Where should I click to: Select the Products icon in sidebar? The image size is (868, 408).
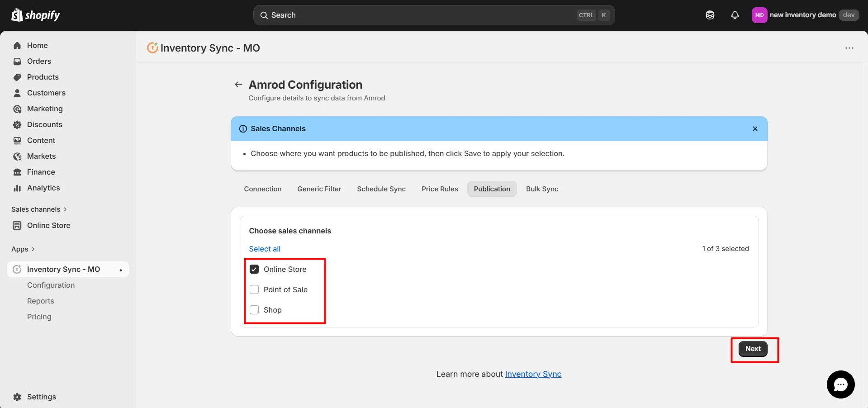(43, 77)
